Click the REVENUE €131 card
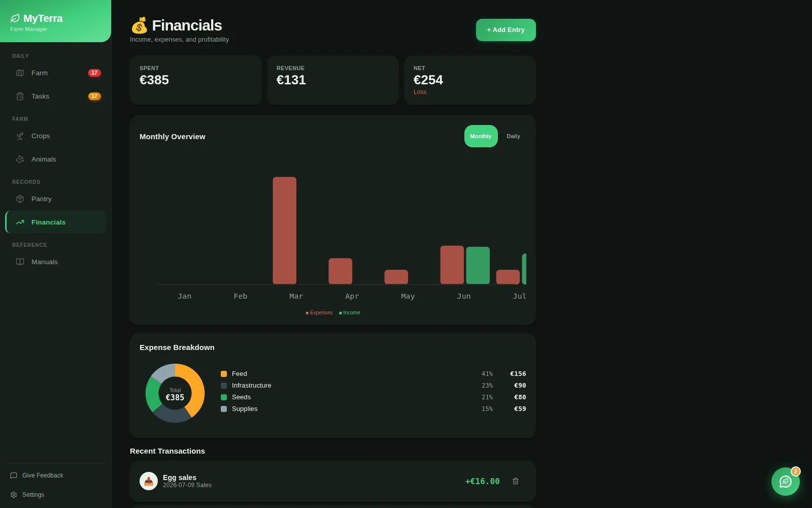This screenshot has width=812, height=508. [x=333, y=80]
